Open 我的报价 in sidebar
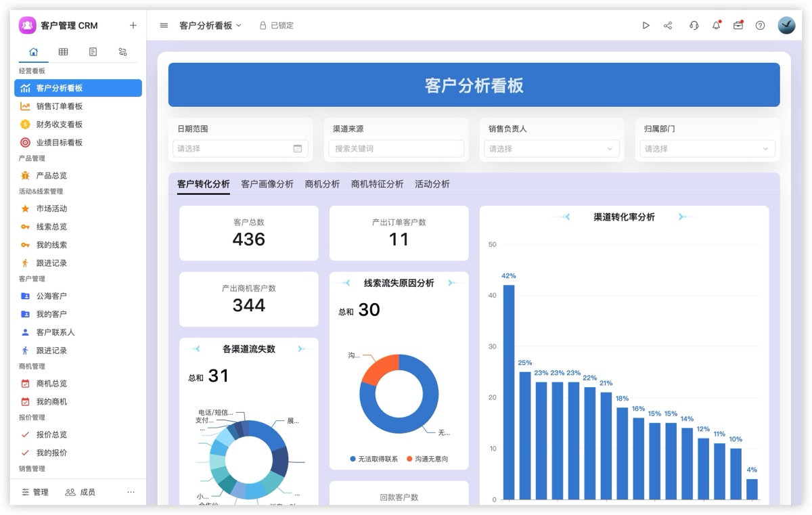The height and width of the screenshot is (515, 812). coord(78,453)
